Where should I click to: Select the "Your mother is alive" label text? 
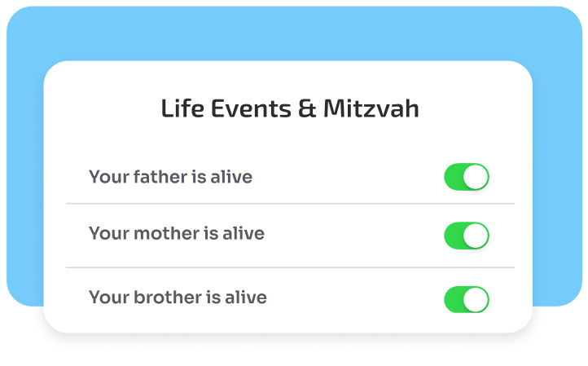(176, 234)
